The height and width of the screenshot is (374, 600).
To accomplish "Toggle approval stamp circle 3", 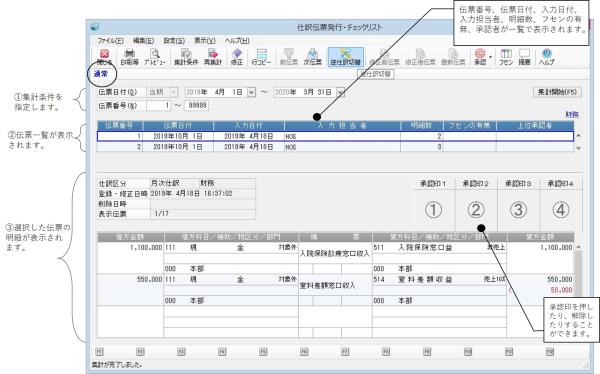I will pos(518,210).
